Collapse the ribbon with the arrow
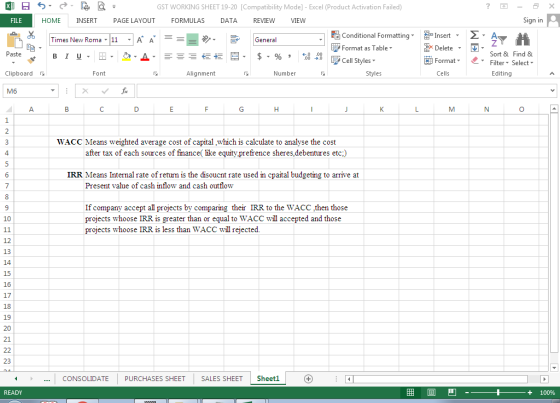560x403 pixels. tap(552, 73)
